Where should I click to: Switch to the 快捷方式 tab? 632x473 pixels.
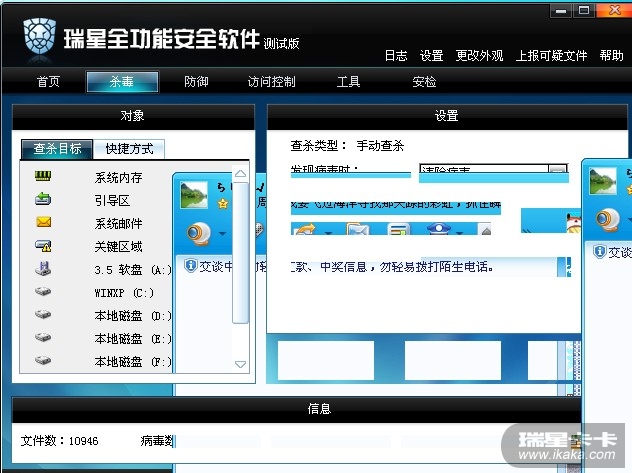point(129,149)
